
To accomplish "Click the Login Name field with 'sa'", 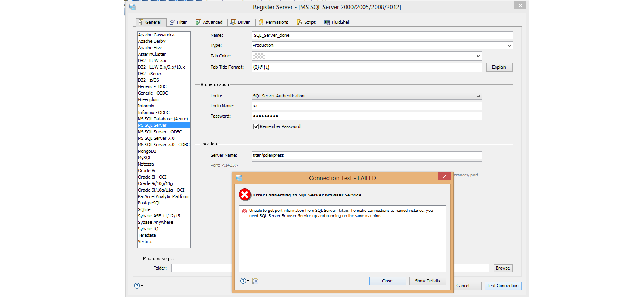I will [x=366, y=106].
